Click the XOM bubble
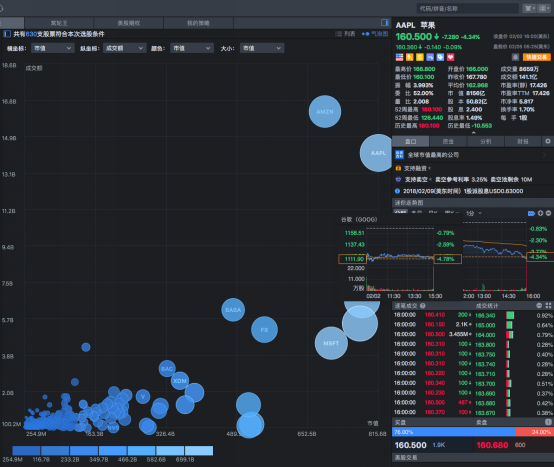554x467 pixels. (x=180, y=381)
